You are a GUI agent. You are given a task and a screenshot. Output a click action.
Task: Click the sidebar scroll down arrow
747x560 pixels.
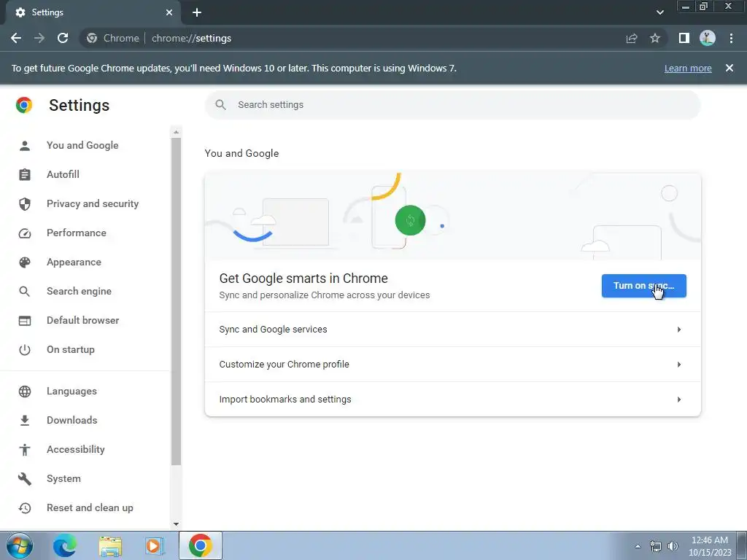[x=177, y=524]
